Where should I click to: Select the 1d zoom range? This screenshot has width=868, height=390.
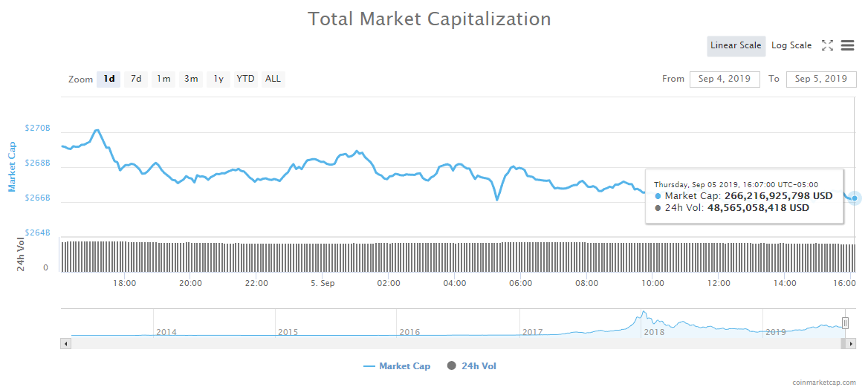coord(109,79)
